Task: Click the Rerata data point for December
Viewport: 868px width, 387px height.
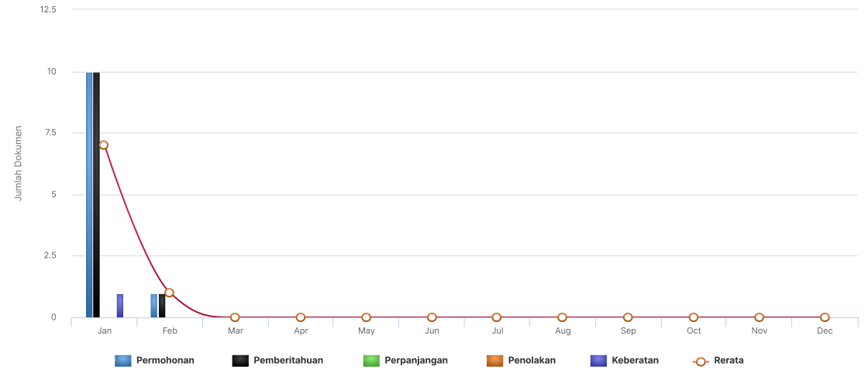Action: (825, 317)
